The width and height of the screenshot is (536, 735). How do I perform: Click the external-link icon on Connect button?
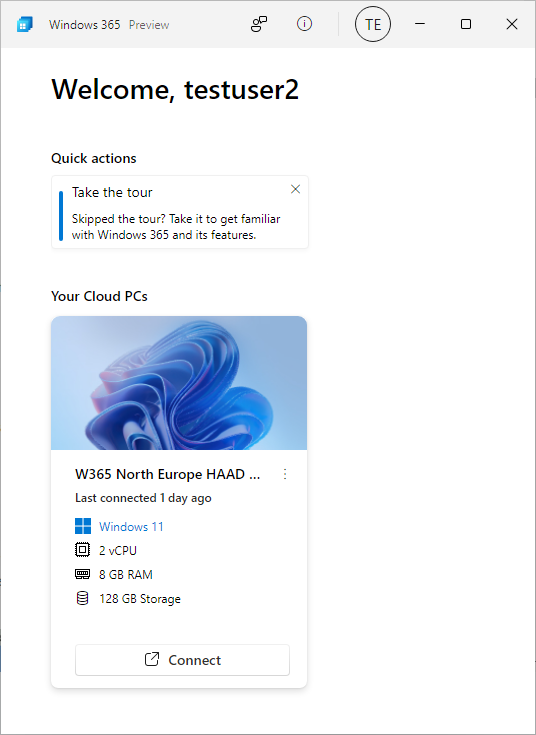[x=152, y=659]
